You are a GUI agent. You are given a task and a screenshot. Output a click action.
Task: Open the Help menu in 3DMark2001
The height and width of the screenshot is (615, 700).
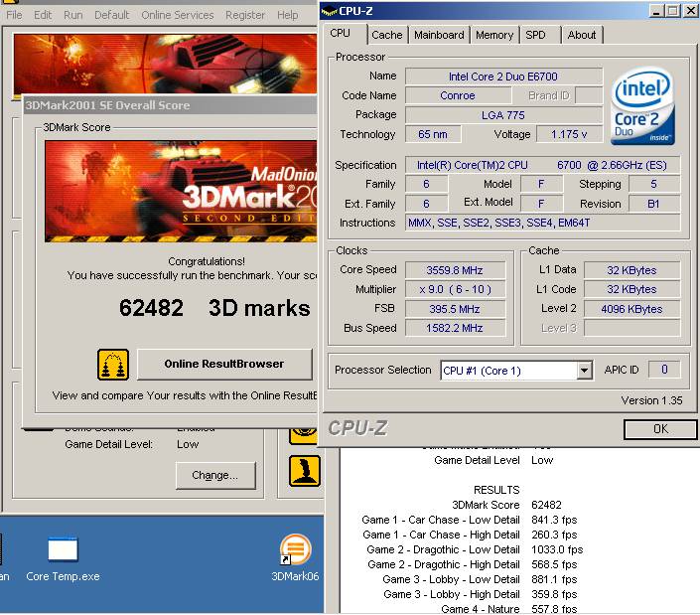(x=288, y=15)
